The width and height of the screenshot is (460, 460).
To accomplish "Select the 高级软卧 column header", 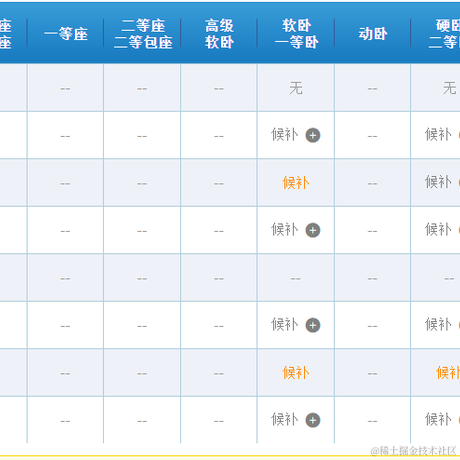I will tap(219, 34).
